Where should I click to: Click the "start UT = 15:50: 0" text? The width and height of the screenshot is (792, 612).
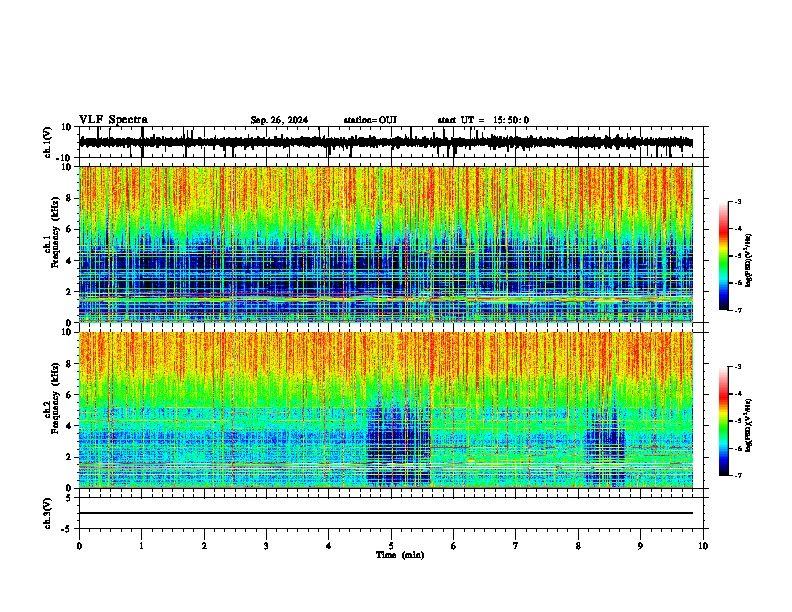(483, 120)
